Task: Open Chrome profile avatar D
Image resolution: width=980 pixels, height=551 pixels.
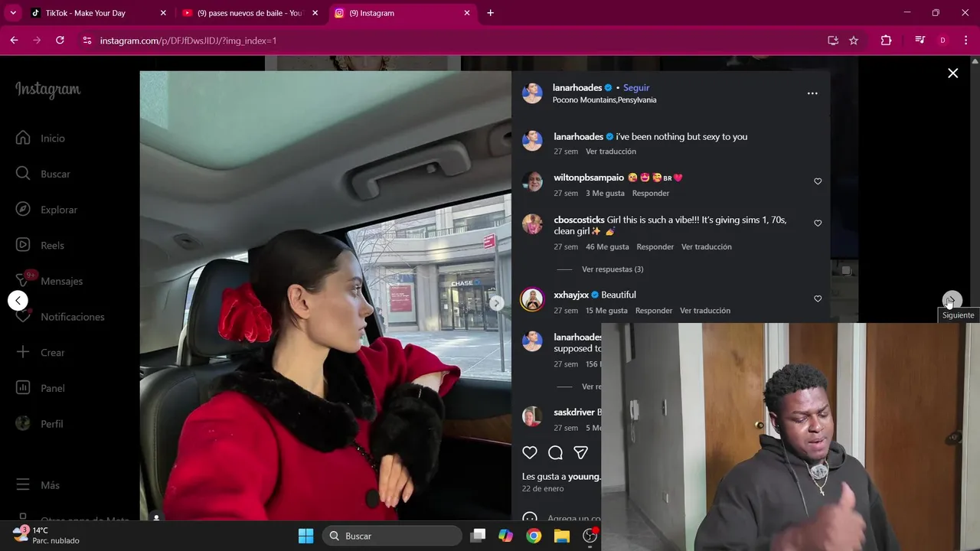Action: tap(942, 41)
